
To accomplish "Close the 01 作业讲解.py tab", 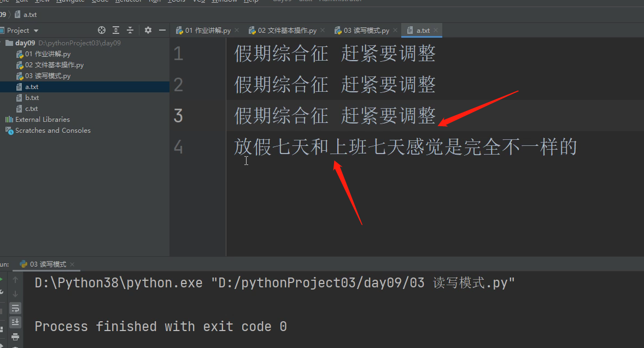I will click(x=237, y=30).
